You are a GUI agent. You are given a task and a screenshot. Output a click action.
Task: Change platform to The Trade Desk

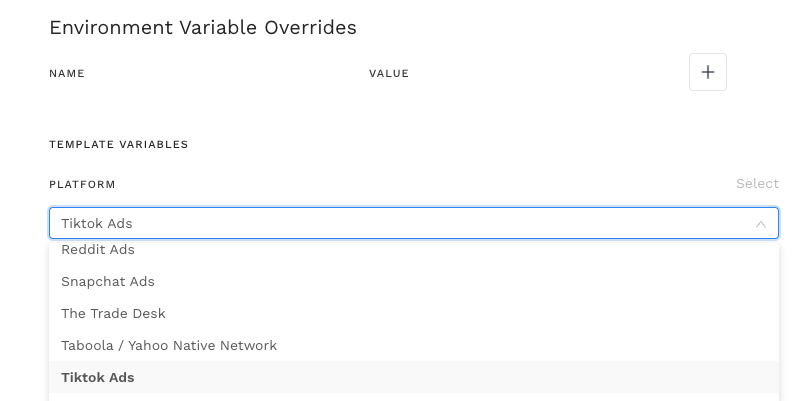click(113, 314)
